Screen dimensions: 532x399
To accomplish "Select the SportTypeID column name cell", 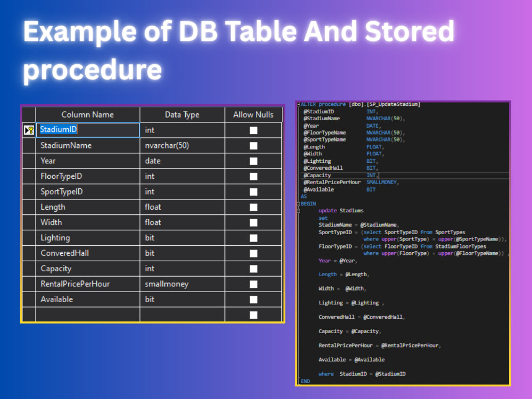I will (x=88, y=192).
